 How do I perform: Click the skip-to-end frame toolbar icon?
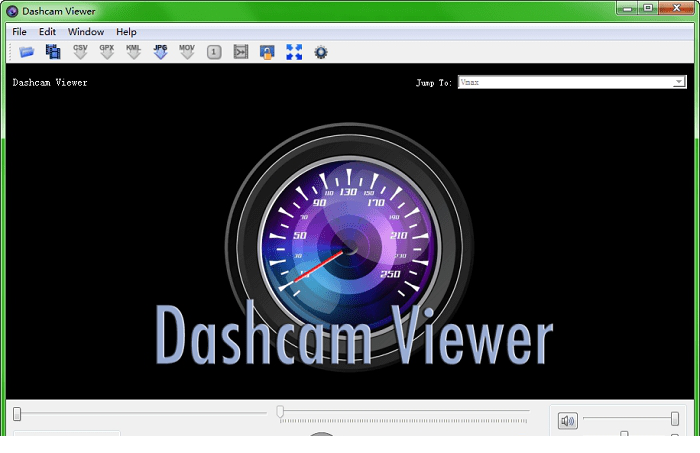click(241, 52)
